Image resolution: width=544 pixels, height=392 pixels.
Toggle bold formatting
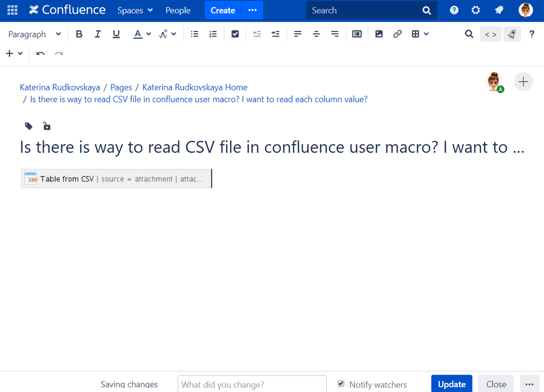point(79,34)
